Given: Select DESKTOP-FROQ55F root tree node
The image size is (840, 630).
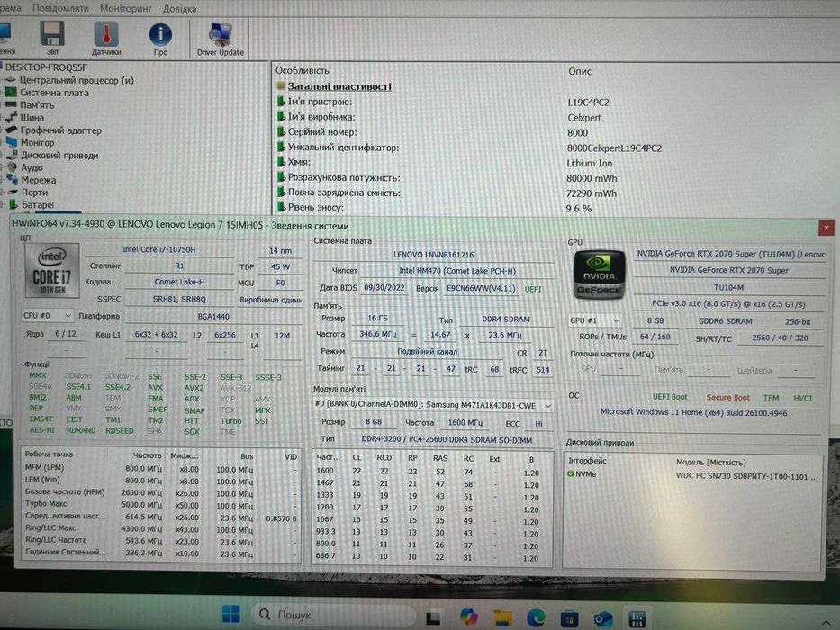Looking at the screenshot, I should point(45,67).
